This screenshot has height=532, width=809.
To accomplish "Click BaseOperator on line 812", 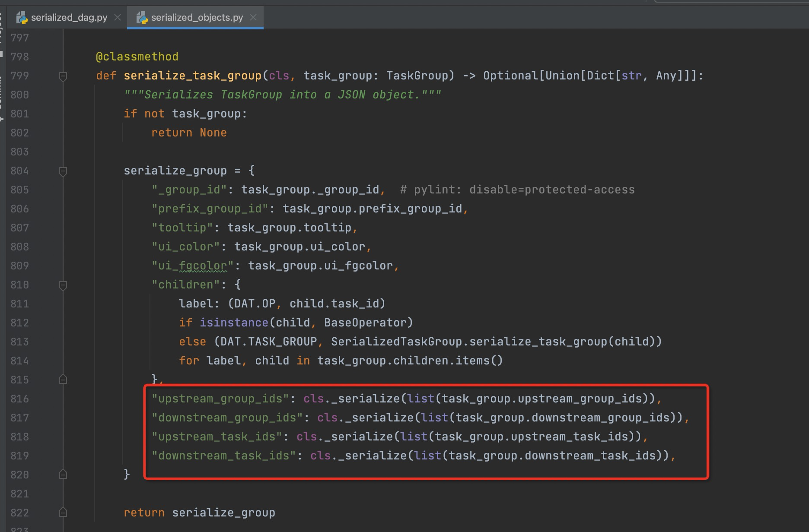I will coord(365,323).
